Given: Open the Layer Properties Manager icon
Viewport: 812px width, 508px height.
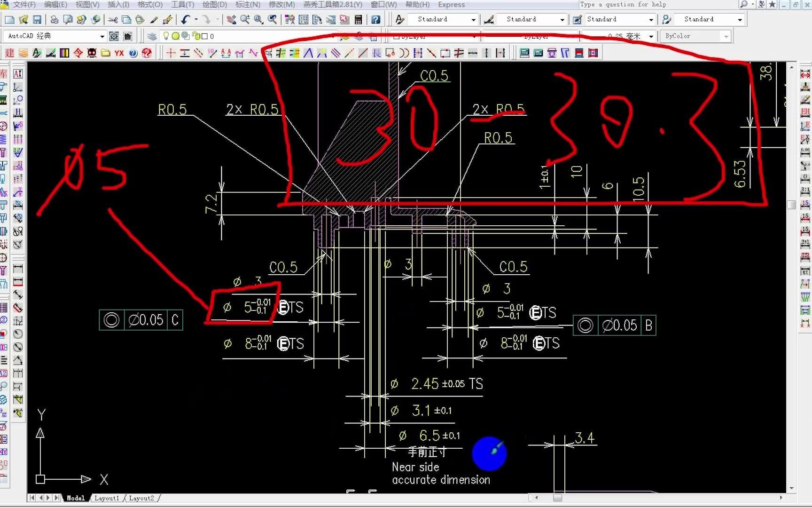Looking at the screenshot, I should (152, 36).
